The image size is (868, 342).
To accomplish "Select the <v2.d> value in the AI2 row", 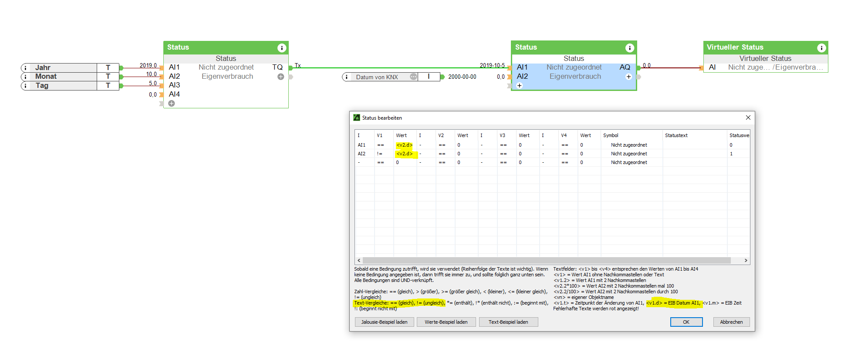I will 404,154.
